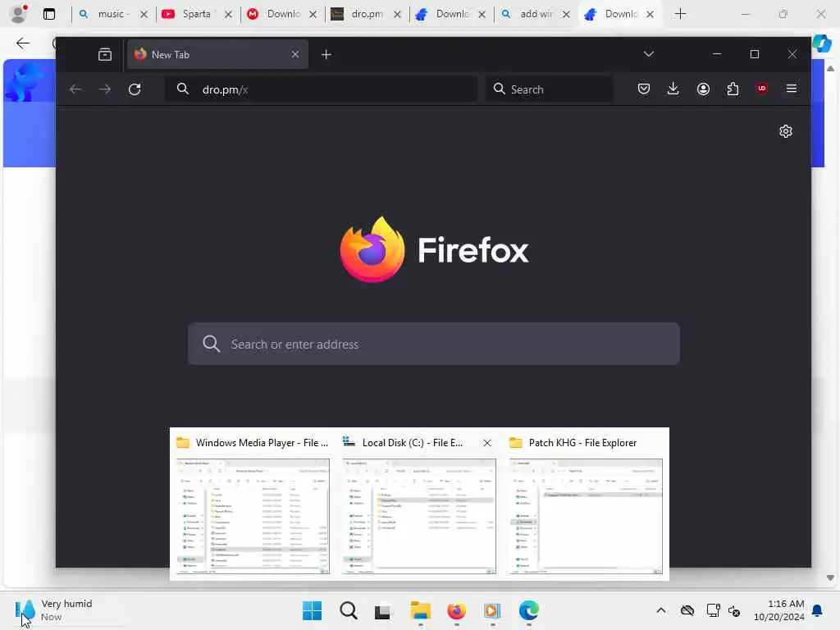Open Edge profile avatar icon
The height and width of the screenshot is (630, 840).
pos(19,14)
